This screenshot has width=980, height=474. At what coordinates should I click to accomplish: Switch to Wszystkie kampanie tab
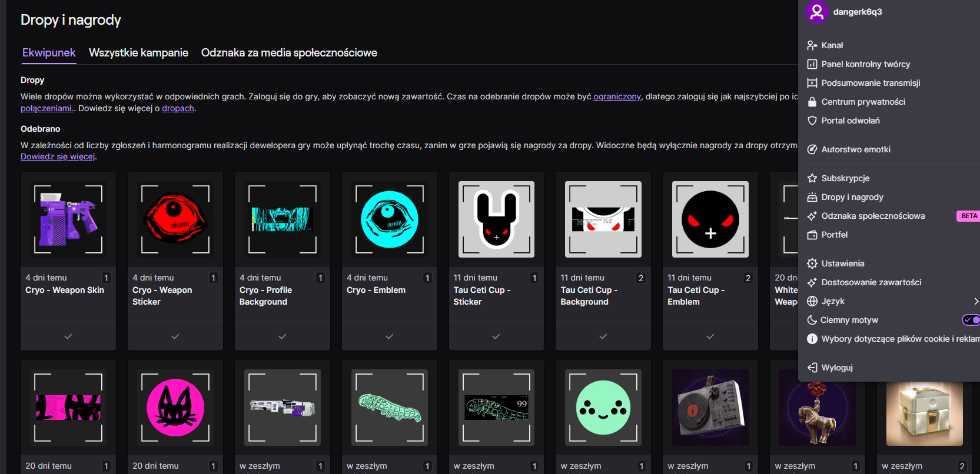click(138, 53)
